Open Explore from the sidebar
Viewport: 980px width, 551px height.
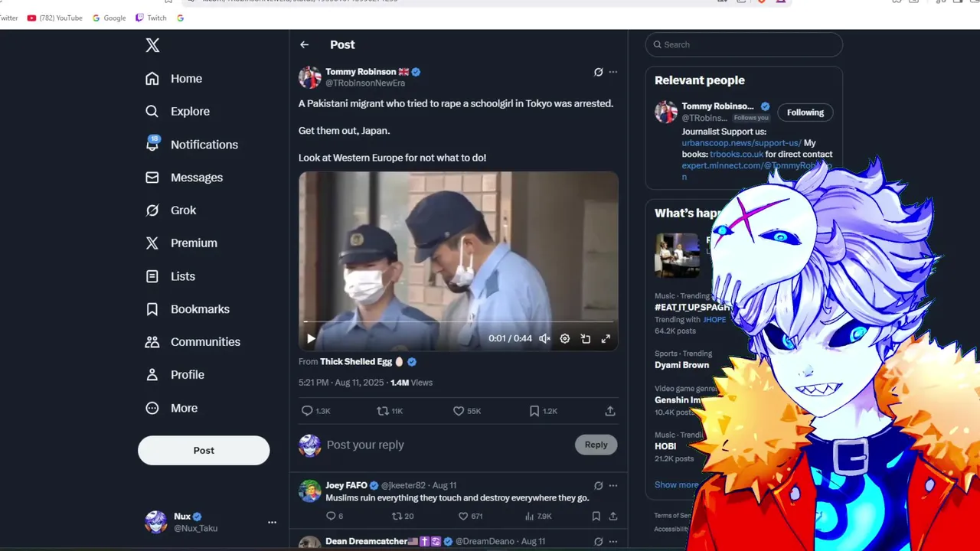click(178, 112)
